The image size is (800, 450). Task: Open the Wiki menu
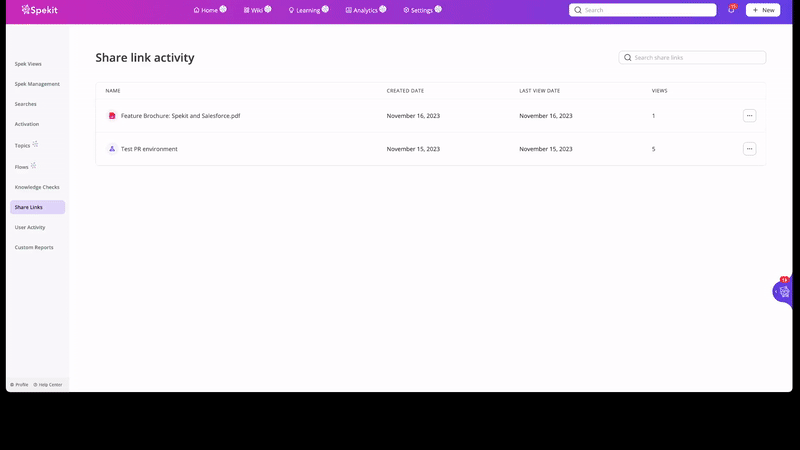point(253,10)
